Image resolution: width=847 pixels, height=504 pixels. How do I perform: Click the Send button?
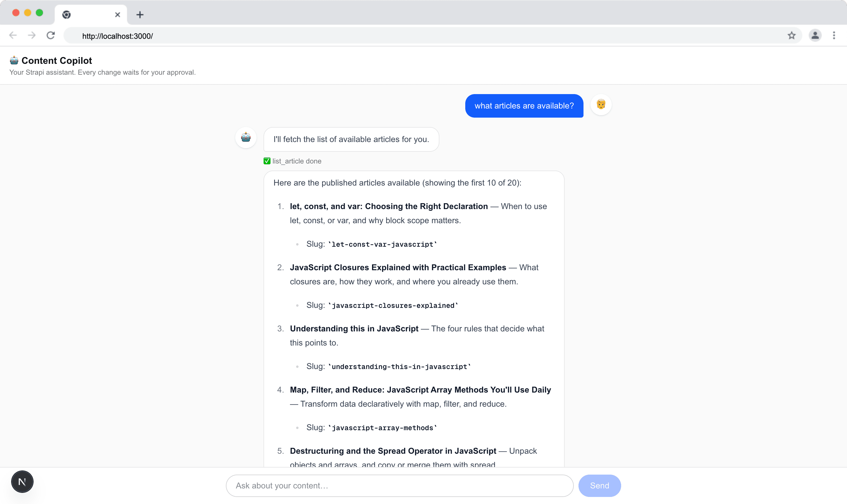pyautogui.click(x=600, y=486)
